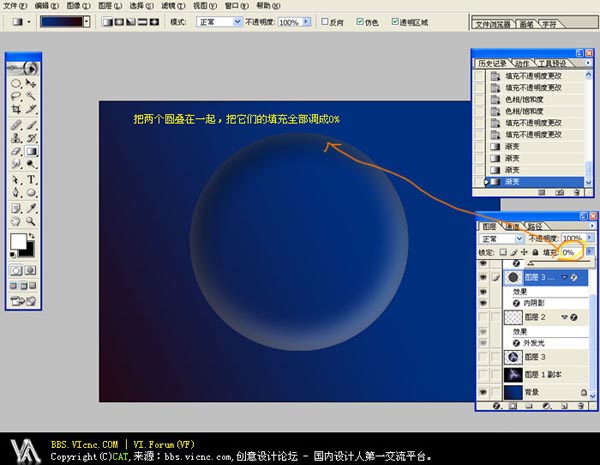Select the Elliptical Marquee tool

click(16, 83)
